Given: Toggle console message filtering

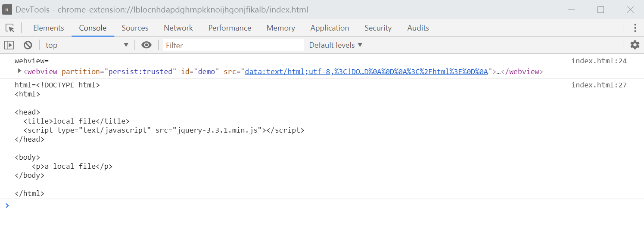Looking at the screenshot, I should [x=233, y=45].
